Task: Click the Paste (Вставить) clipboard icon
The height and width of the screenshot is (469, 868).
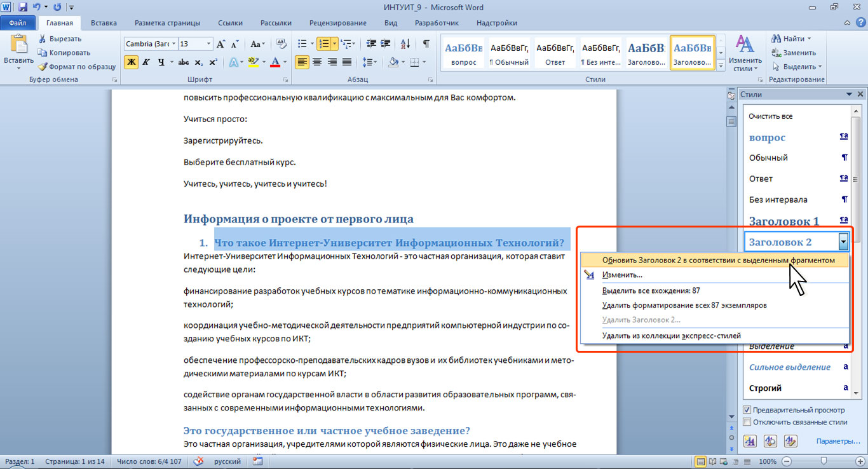Action: point(18,44)
